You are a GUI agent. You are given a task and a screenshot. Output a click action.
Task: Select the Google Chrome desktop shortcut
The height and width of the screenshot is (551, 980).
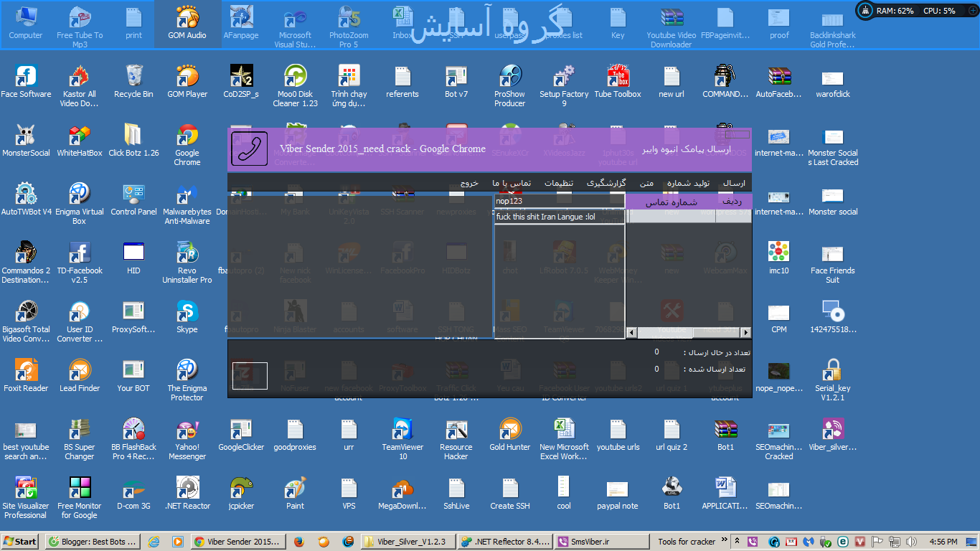point(187,145)
